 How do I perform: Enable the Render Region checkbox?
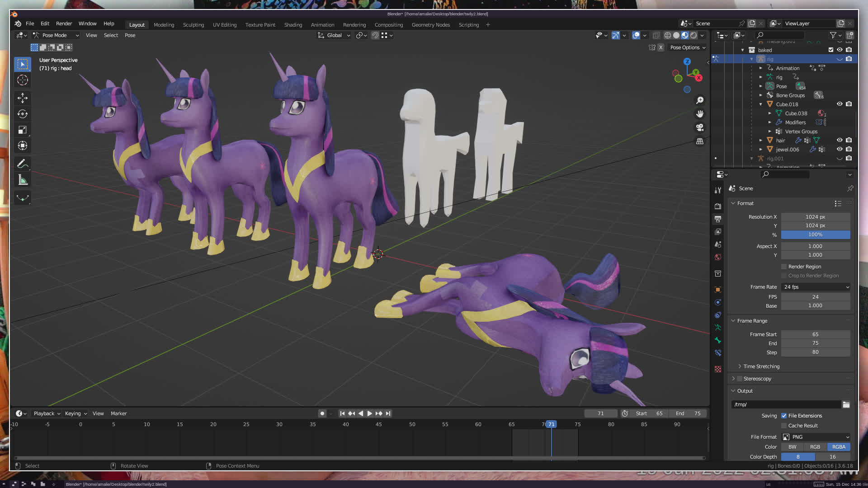784,267
